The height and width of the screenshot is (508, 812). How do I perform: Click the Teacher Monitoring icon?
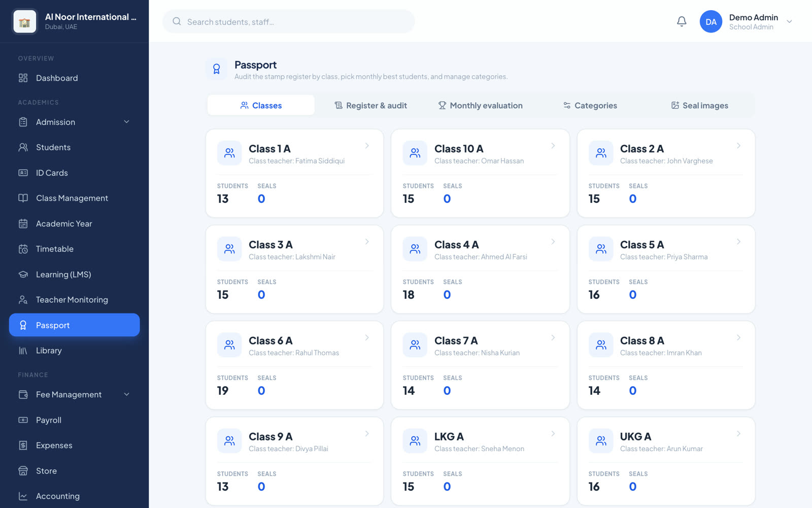coord(23,300)
